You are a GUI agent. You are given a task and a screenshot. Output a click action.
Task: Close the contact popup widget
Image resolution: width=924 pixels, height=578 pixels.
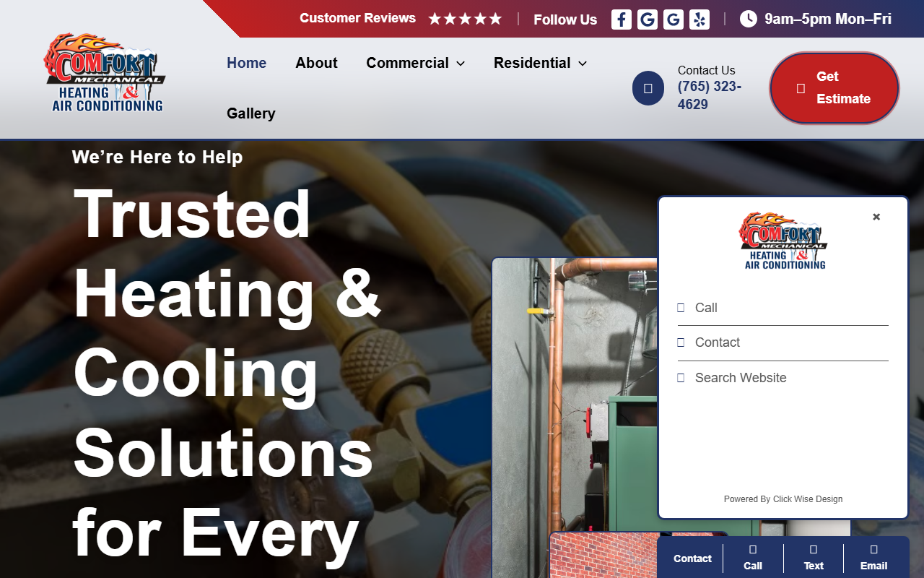click(876, 217)
